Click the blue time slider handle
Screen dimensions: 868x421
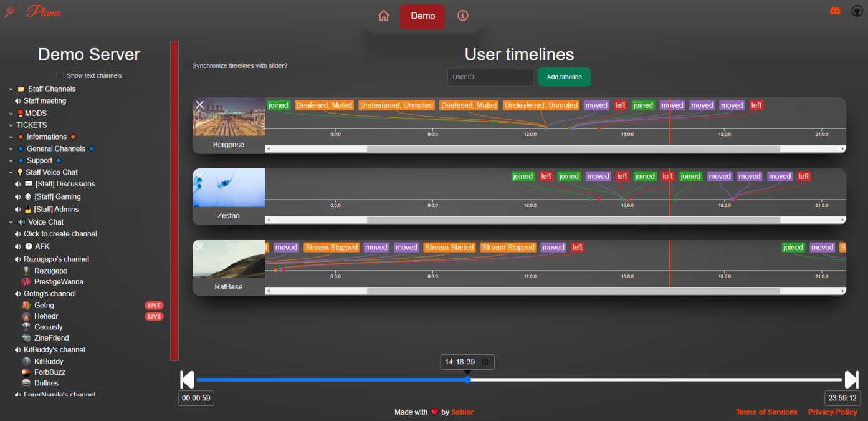[x=467, y=380]
